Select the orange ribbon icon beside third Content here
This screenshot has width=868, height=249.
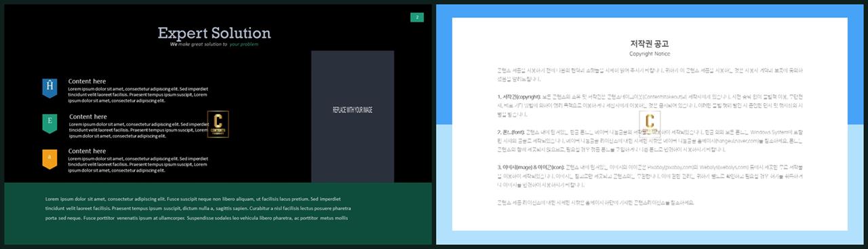pyautogui.click(x=50, y=159)
